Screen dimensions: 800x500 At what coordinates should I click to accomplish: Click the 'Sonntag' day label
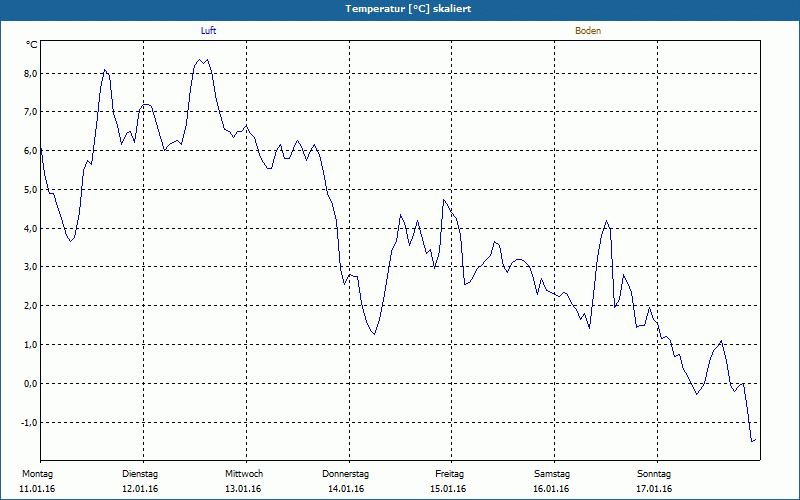tap(654, 474)
